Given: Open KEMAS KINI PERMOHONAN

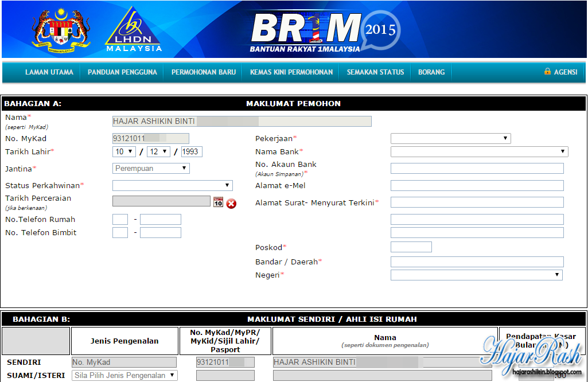Looking at the screenshot, I should (291, 72).
